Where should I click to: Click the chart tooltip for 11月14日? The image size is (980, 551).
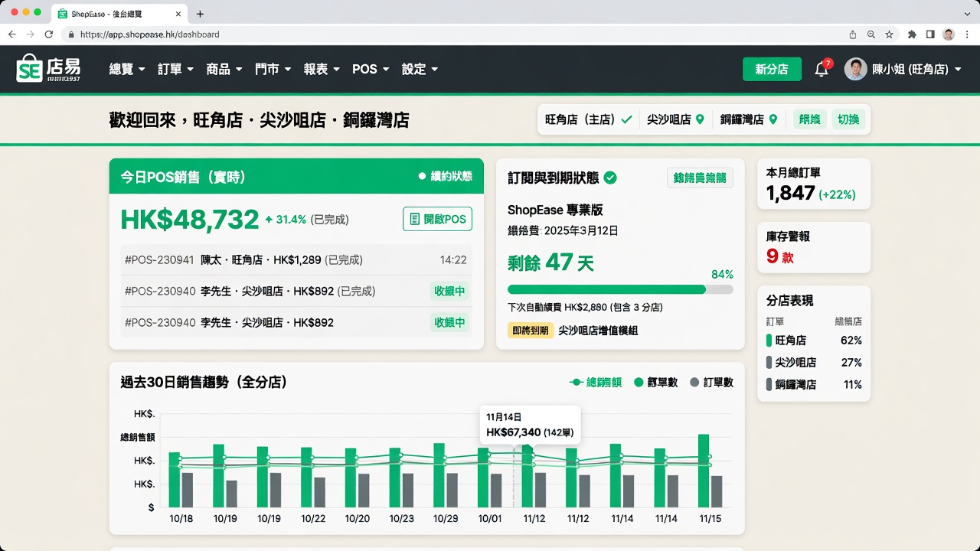click(530, 425)
